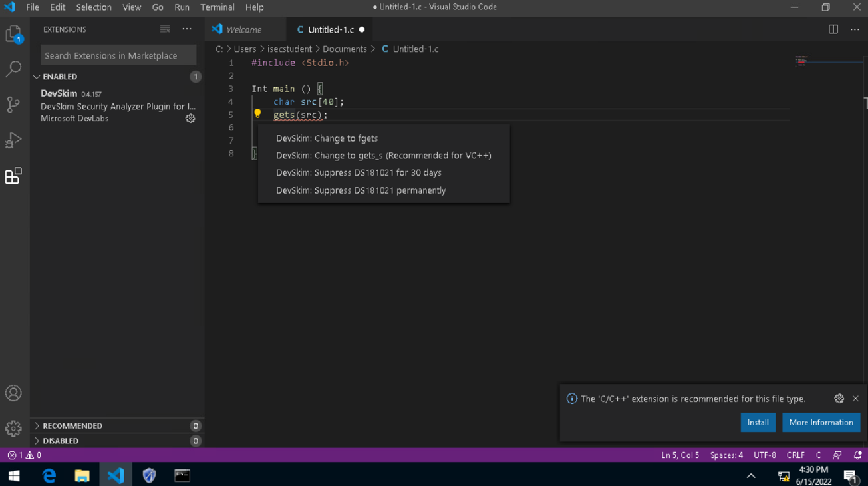Click the feedback icon in status bar

[x=837, y=455]
